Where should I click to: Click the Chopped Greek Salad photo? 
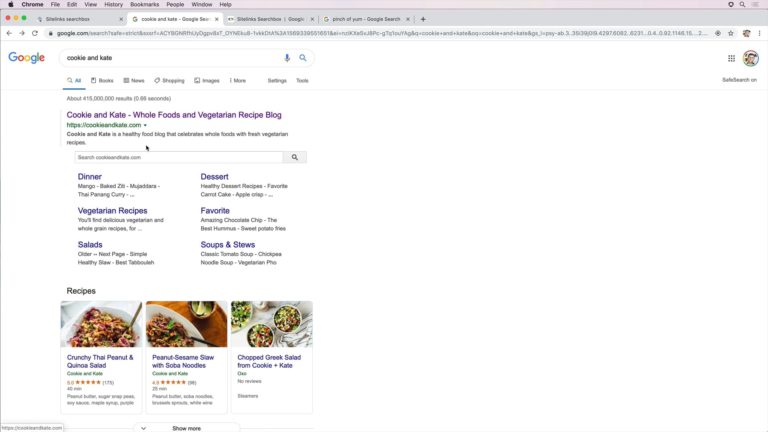tap(272, 324)
